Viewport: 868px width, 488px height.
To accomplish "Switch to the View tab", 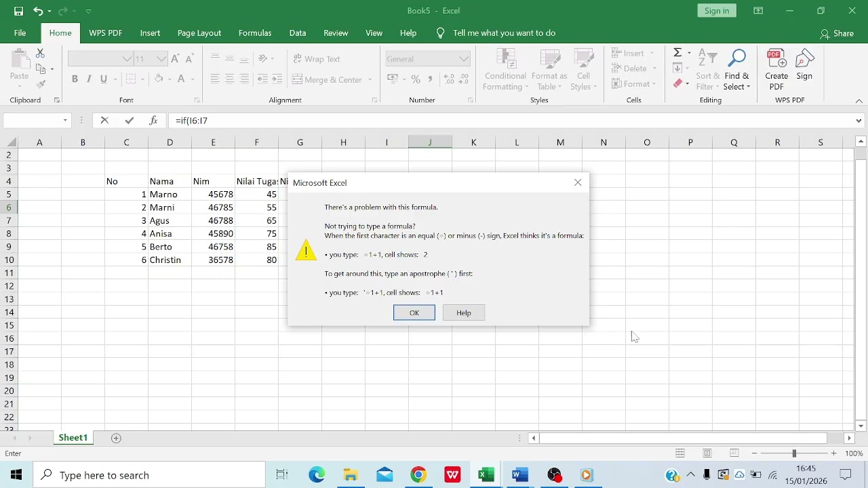I will pos(374,33).
